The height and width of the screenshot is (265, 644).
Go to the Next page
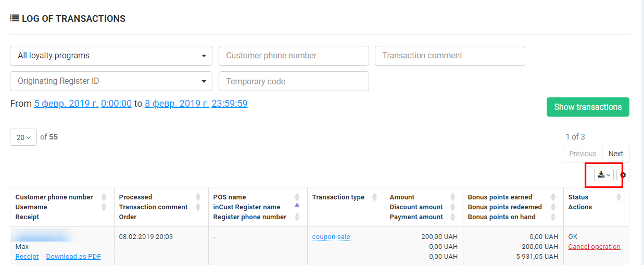(615, 154)
